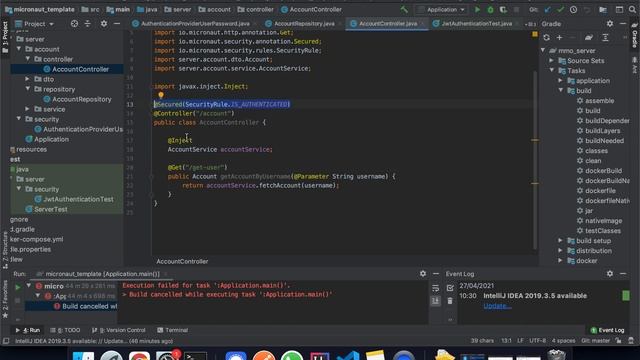This screenshot has width=640, height=360.
Task: Click the editor vertical scrollbar
Action: [535, 159]
